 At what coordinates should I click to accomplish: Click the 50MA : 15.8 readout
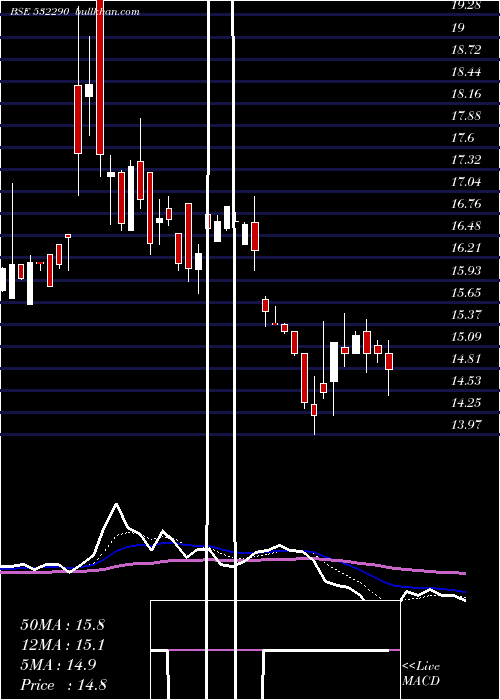(62, 625)
